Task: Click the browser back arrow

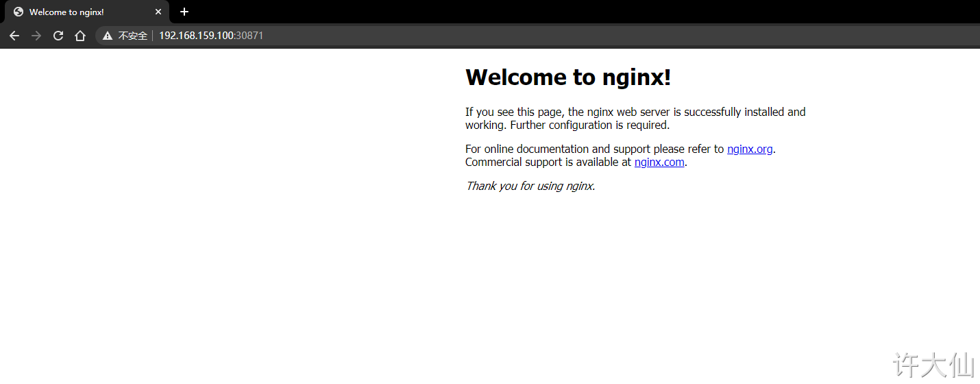Action: click(14, 36)
